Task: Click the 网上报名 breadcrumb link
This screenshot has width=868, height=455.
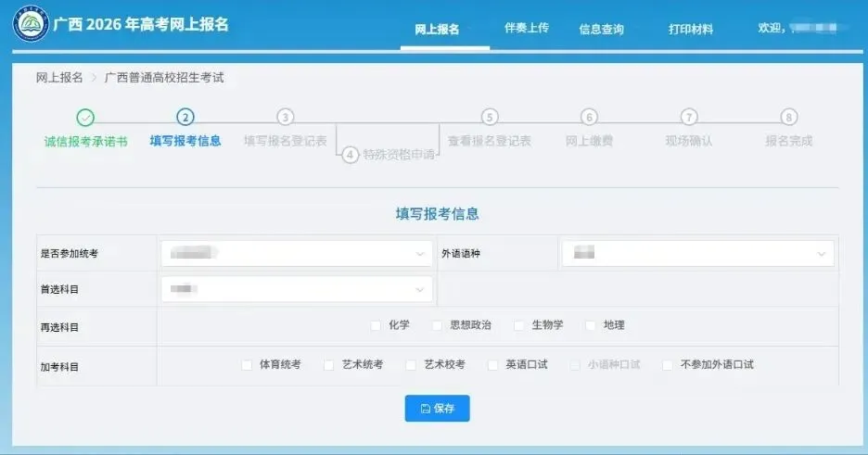Action: [x=59, y=78]
